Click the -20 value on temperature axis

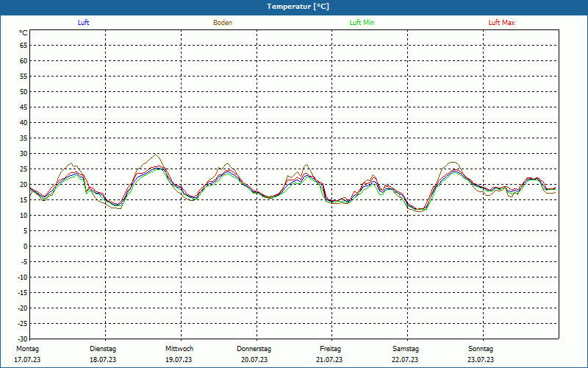pyautogui.click(x=24, y=308)
